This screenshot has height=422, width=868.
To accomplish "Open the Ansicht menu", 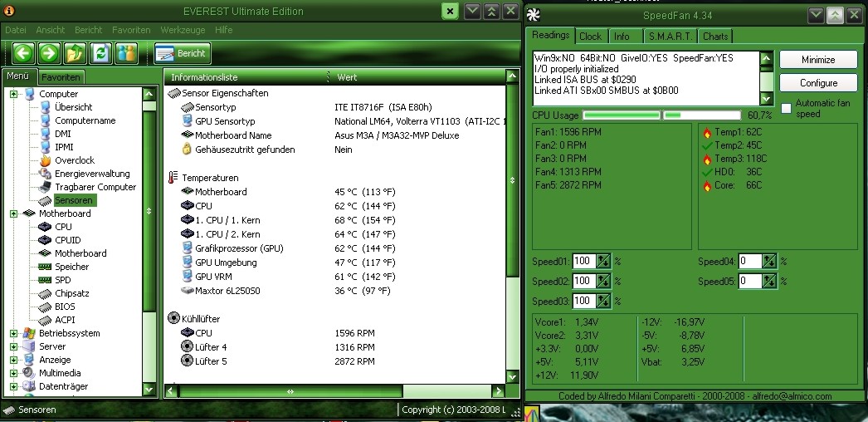I will [x=51, y=30].
